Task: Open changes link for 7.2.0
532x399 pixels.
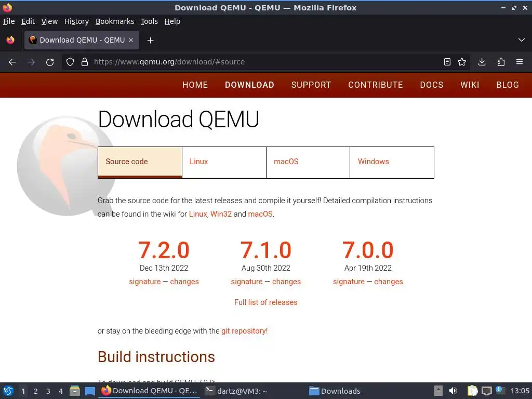Action: coord(184,282)
